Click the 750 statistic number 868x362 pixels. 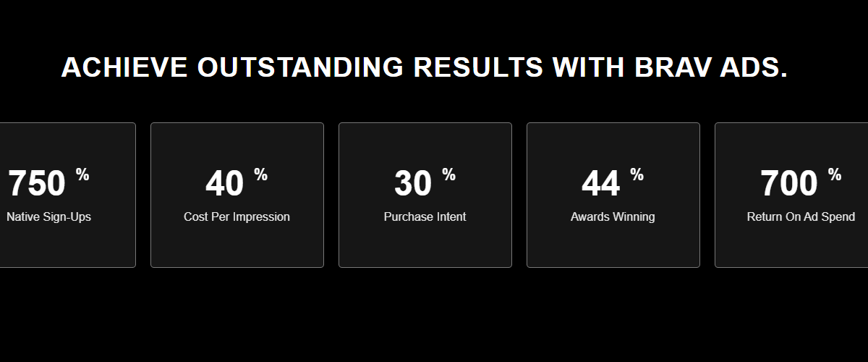click(x=37, y=184)
